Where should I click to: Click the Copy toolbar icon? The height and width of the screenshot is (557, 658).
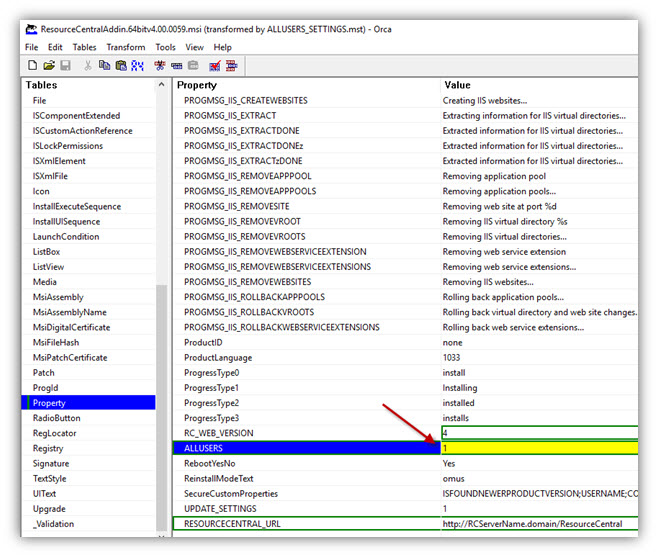(104, 65)
